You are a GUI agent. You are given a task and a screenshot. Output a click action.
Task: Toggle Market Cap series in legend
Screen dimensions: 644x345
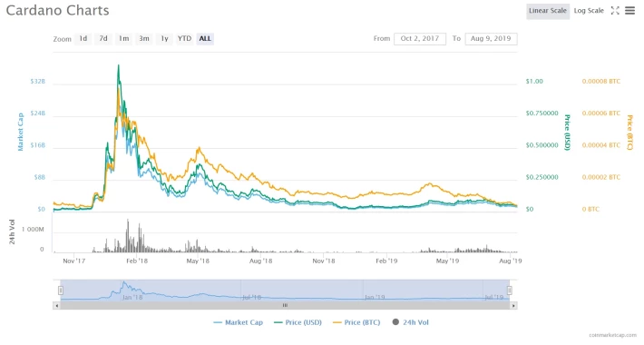[239, 322]
